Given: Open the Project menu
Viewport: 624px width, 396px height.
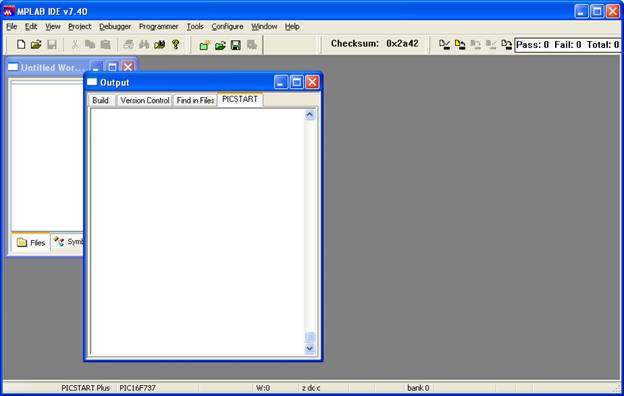Looking at the screenshot, I should pyautogui.click(x=80, y=27).
